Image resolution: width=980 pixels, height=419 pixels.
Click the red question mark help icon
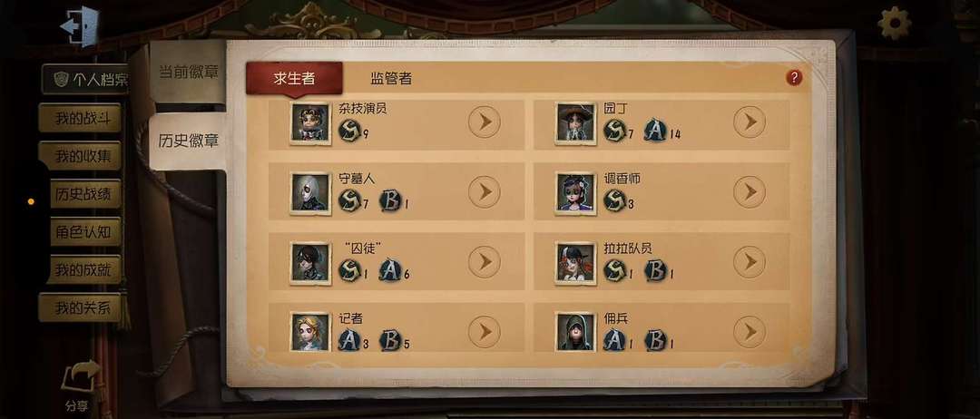(794, 77)
